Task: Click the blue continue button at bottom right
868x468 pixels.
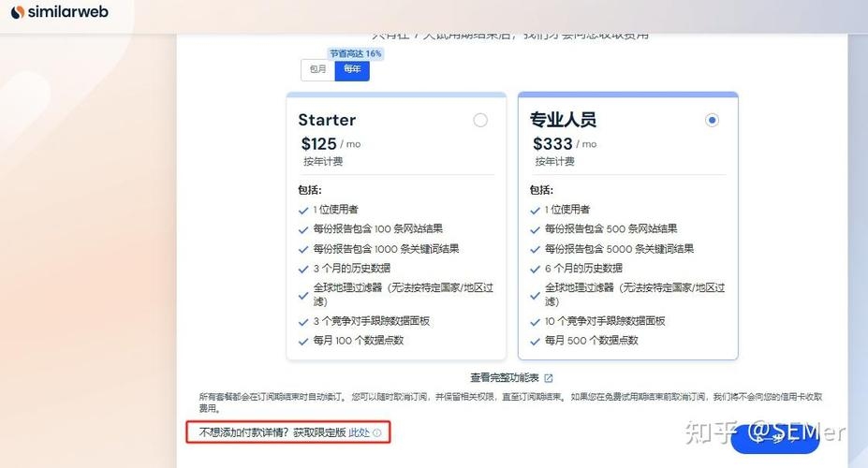Action: [775, 440]
